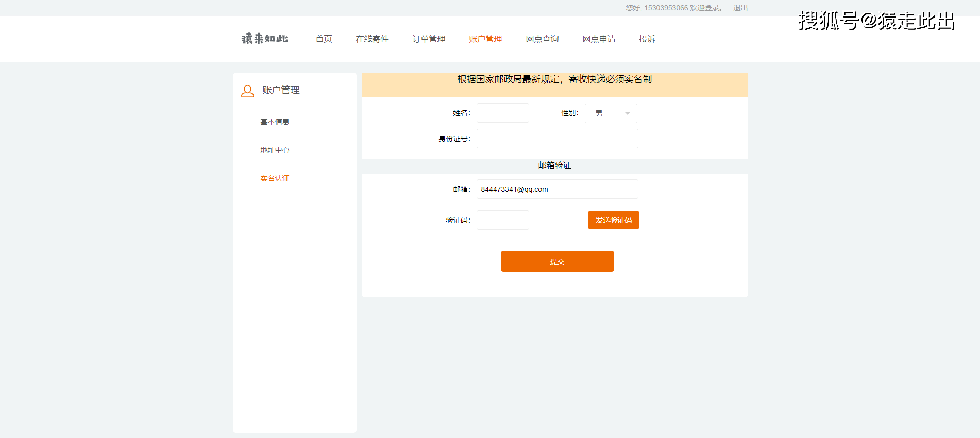Open 地址中心 in the sidebar

(x=275, y=150)
